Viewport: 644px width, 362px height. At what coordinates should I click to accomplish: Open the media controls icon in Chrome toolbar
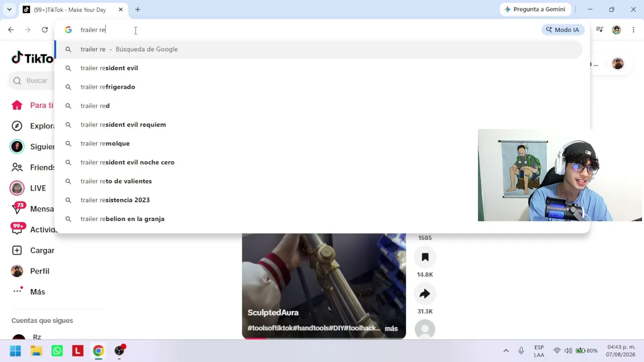coord(599,30)
